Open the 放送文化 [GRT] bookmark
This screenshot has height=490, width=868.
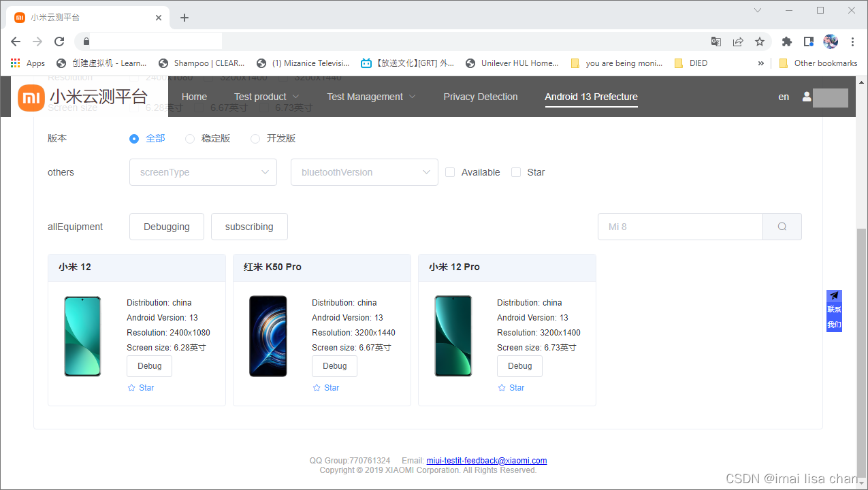point(407,63)
